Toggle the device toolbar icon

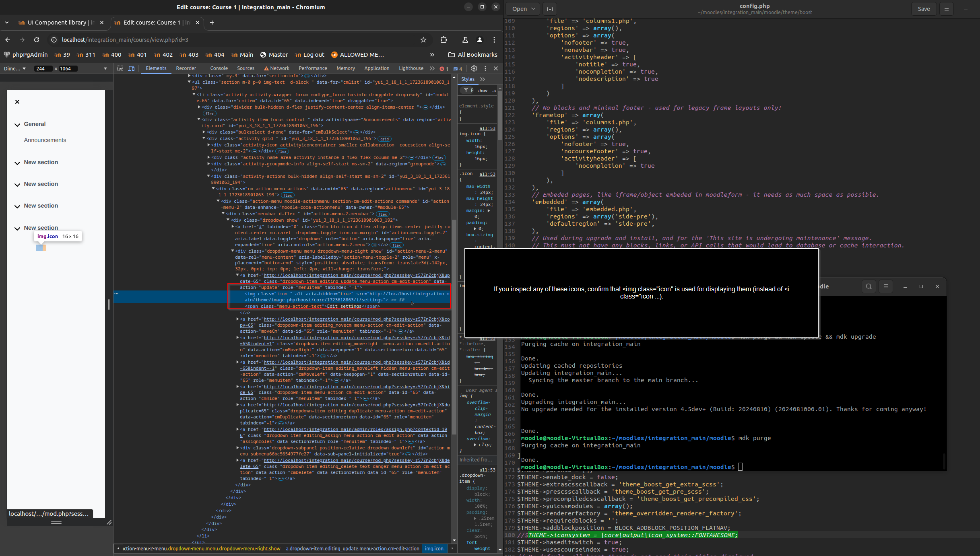pyautogui.click(x=131, y=68)
